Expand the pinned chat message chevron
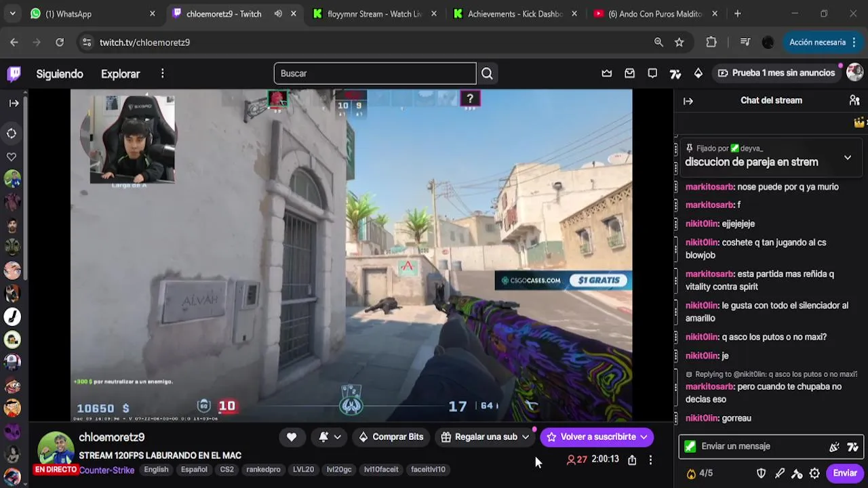The width and height of the screenshot is (868, 488). (847, 157)
